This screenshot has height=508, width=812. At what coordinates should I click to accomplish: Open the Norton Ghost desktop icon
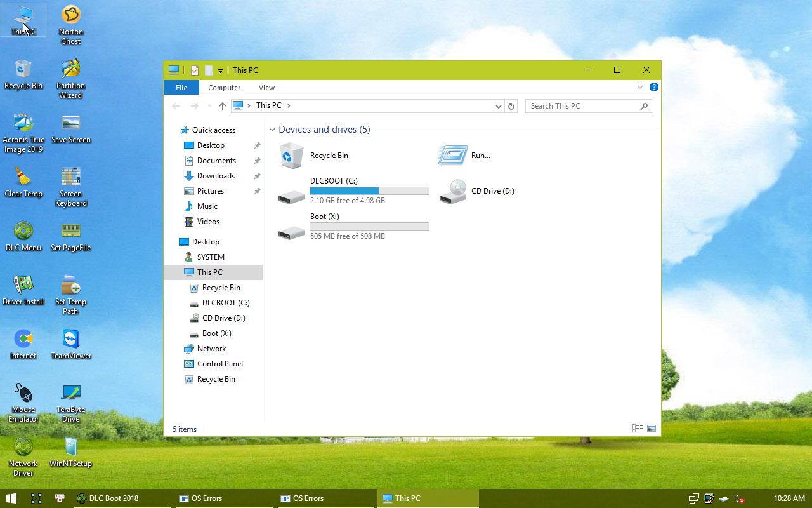(71, 25)
